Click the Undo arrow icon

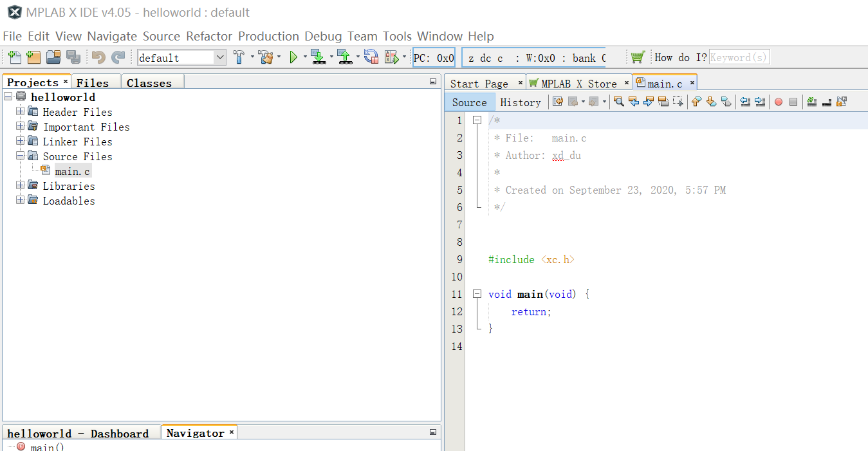pyautogui.click(x=98, y=57)
